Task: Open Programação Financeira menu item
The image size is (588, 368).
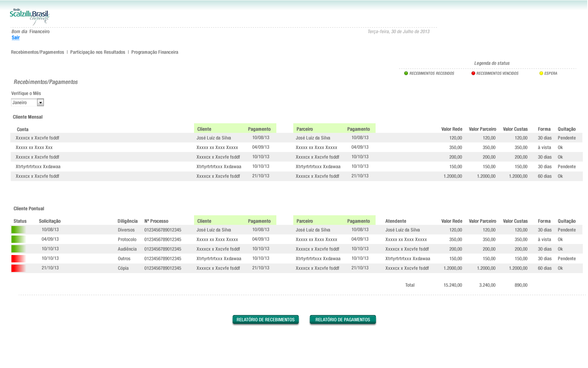Action: pyautogui.click(x=155, y=52)
